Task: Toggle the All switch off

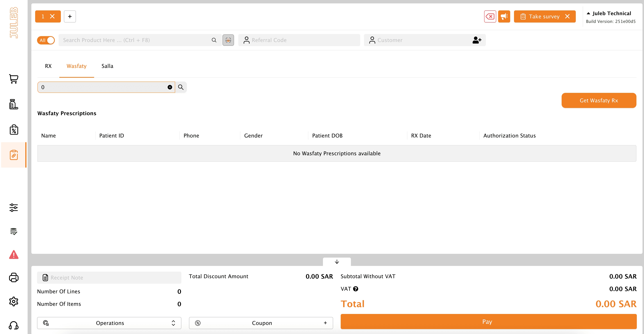Action: tap(46, 40)
